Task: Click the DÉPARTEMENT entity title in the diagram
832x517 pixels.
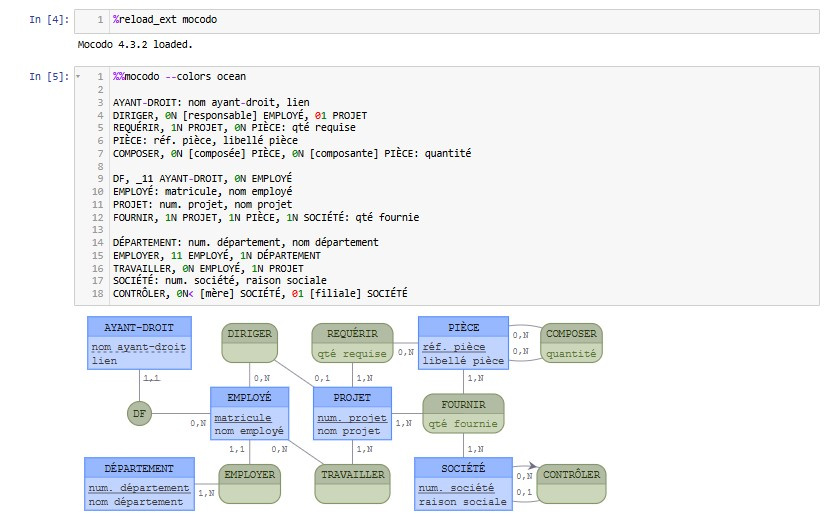Action: tap(139, 468)
